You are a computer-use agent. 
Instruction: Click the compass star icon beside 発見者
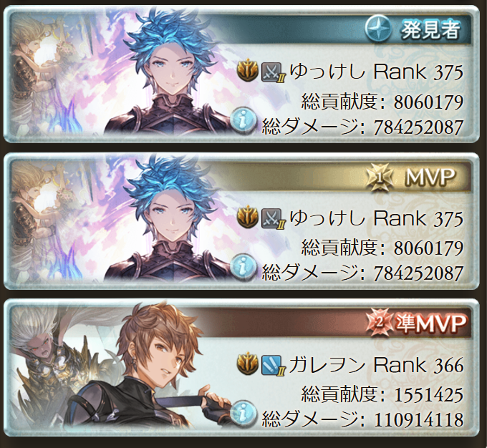tap(377, 29)
